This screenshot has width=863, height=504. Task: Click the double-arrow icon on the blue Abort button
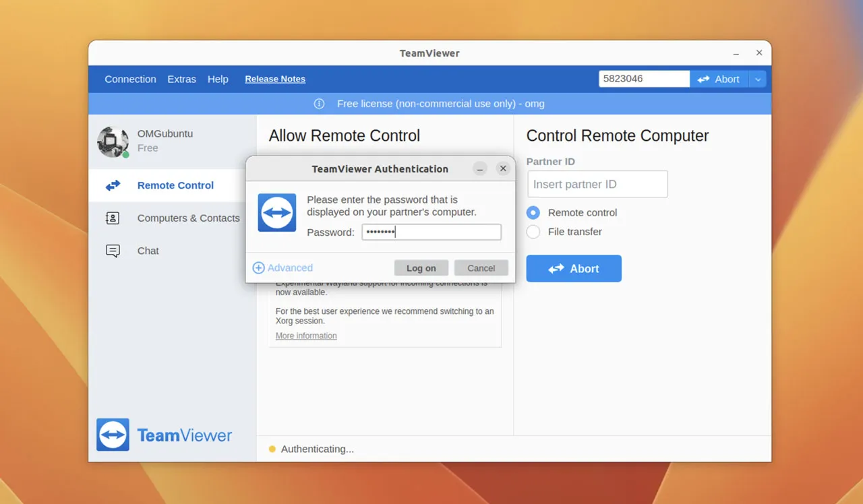coord(556,268)
